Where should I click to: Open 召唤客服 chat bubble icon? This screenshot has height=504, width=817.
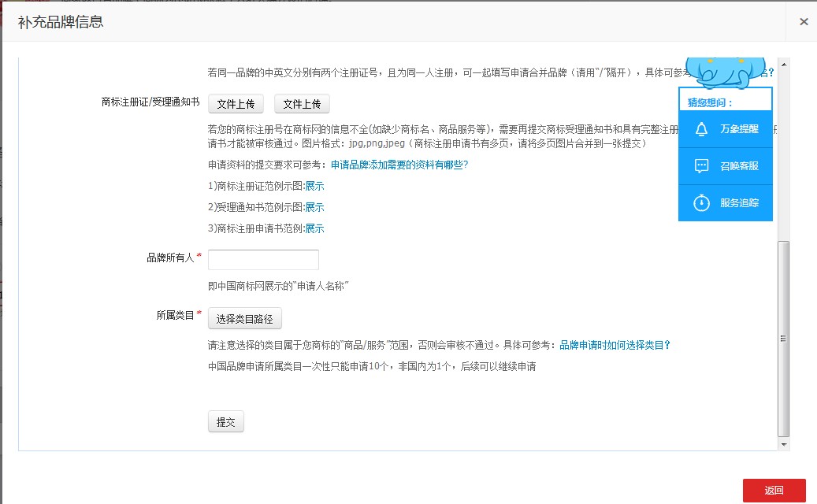701,166
